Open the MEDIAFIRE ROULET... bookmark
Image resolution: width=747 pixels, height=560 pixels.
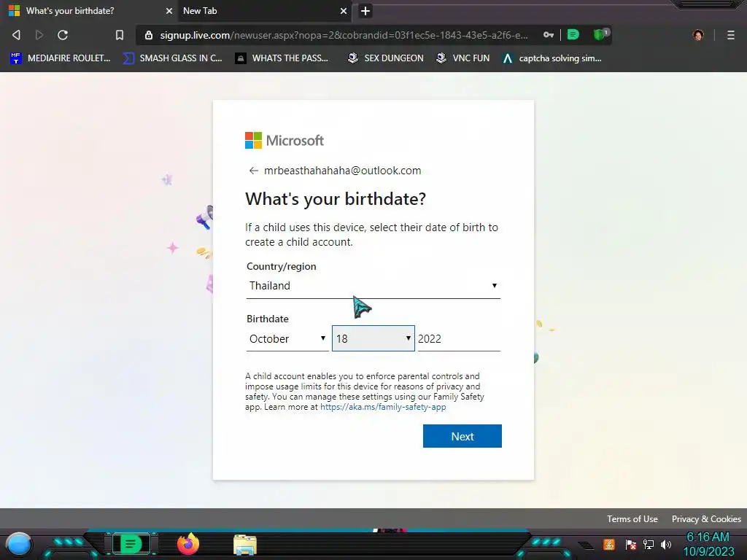point(61,58)
